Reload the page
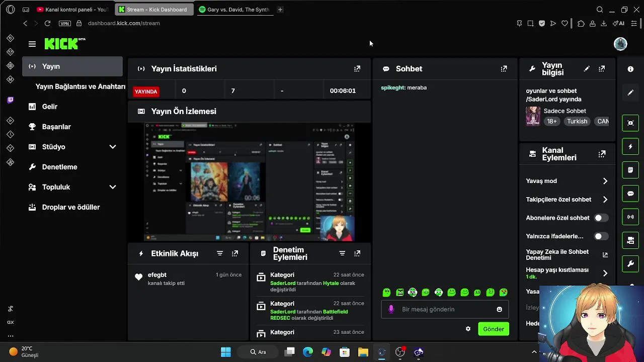The height and width of the screenshot is (362, 644). 47,23
